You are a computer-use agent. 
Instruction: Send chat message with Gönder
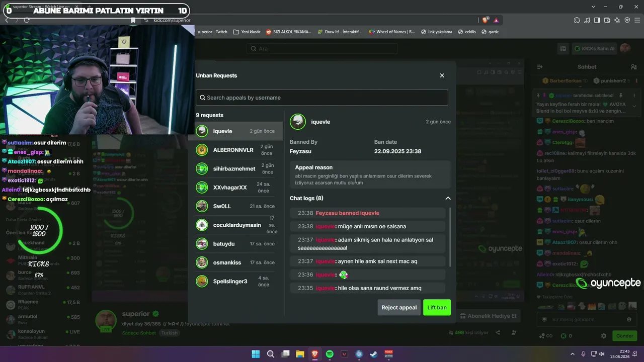click(x=624, y=336)
